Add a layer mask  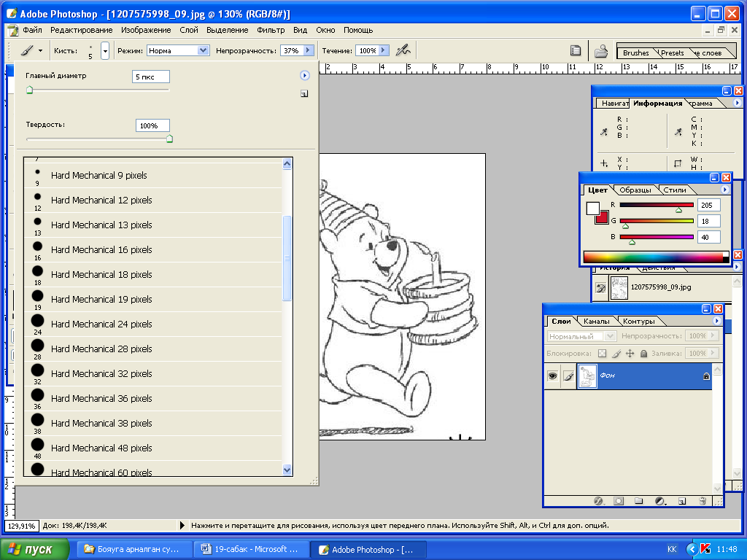(x=619, y=501)
